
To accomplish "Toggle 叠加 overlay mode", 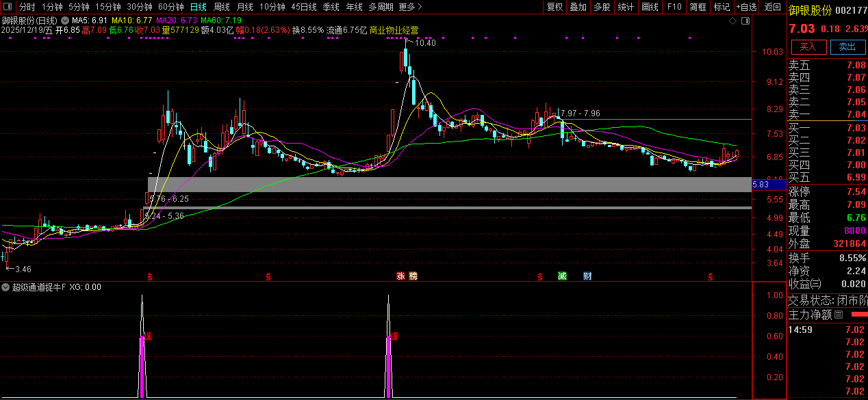I will (578, 7).
